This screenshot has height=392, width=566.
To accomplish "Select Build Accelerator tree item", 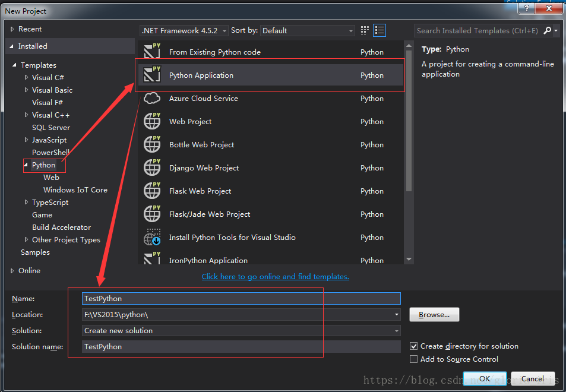I will [61, 227].
